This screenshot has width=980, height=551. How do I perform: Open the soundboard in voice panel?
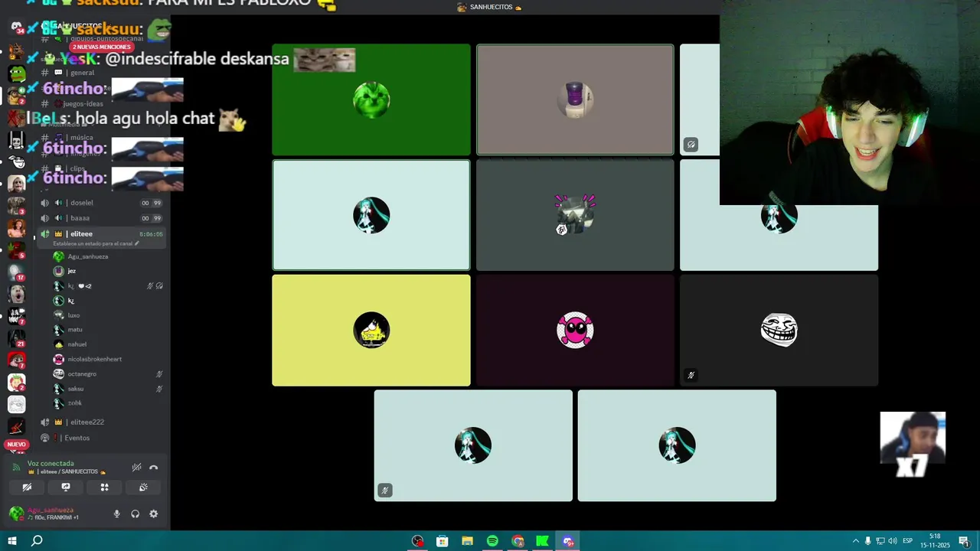(x=143, y=487)
